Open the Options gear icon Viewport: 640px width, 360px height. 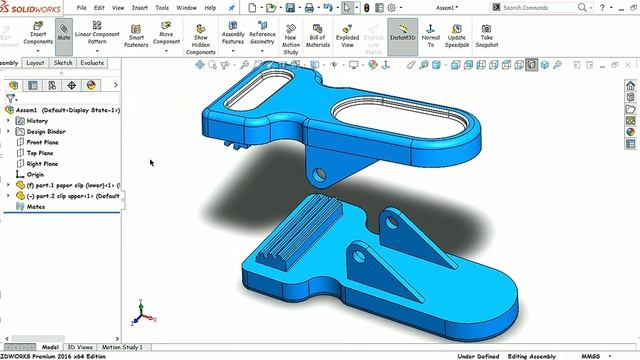(391, 8)
